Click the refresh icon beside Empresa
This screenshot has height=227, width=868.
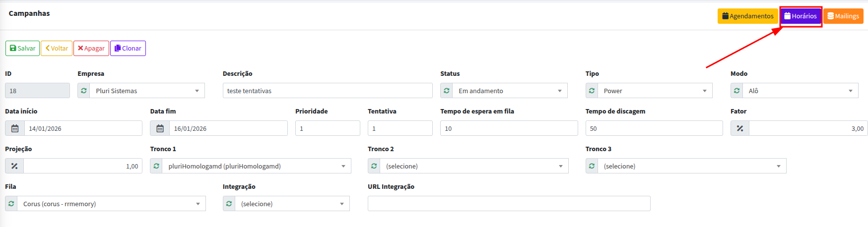point(84,91)
